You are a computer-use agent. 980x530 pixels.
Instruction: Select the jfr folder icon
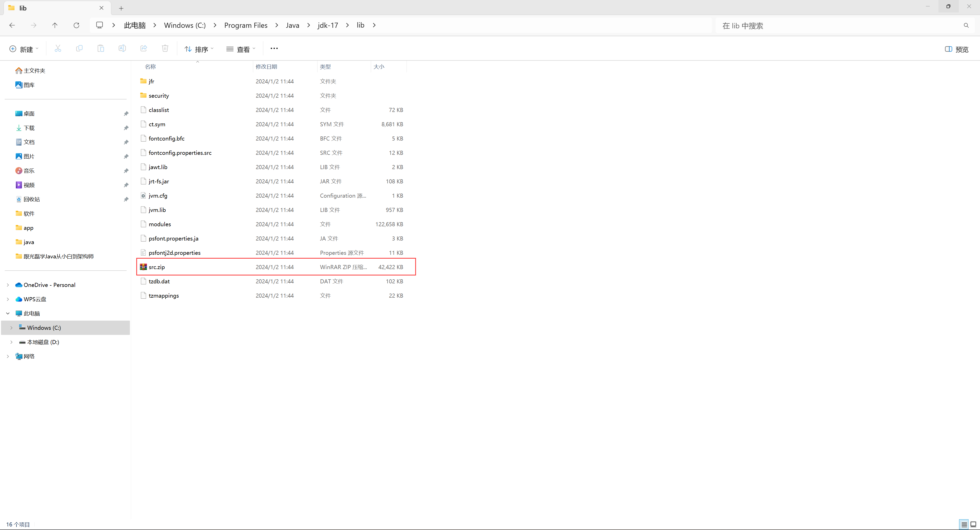[x=143, y=81]
